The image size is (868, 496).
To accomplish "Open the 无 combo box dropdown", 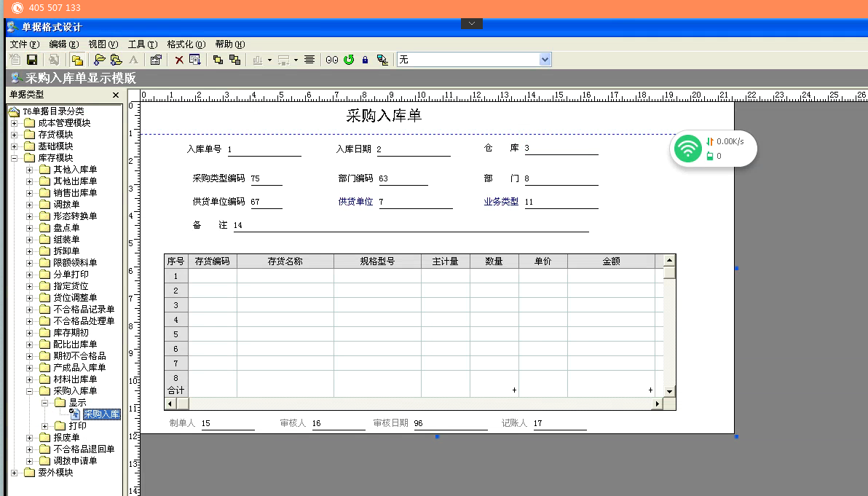I will click(x=545, y=60).
